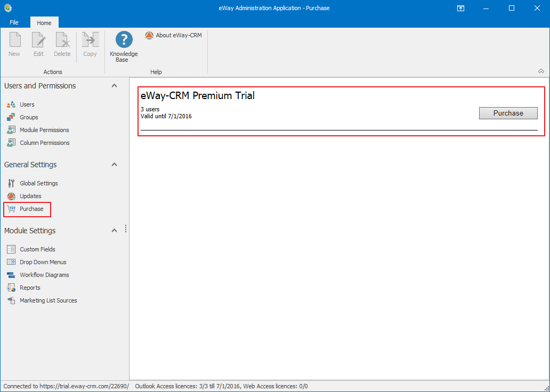Image resolution: width=550 pixels, height=392 pixels.
Task: Click the Global Settings tools icon
Action: pyautogui.click(x=11, y=183)
